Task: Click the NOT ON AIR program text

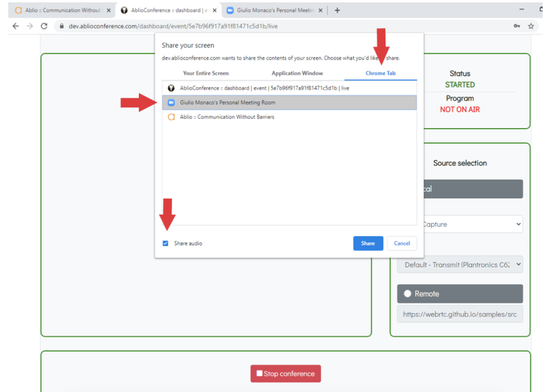Action: [460, 110]
